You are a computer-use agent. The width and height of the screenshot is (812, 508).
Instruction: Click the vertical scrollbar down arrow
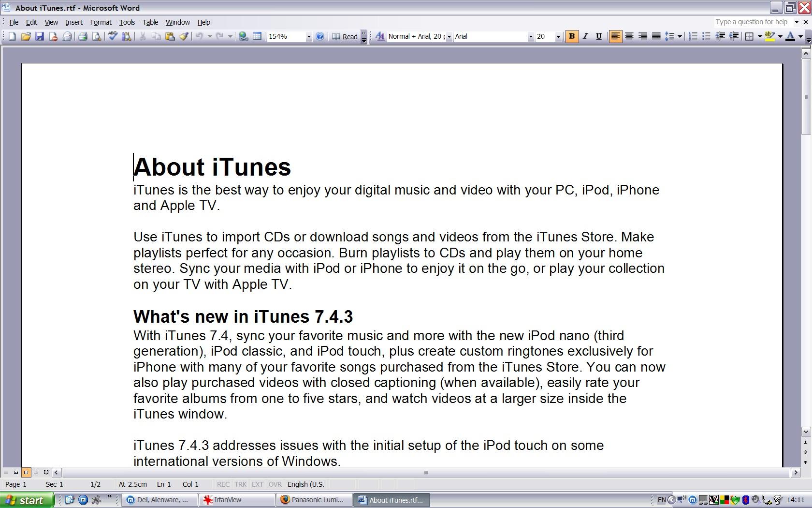click(x=805, y=432)
